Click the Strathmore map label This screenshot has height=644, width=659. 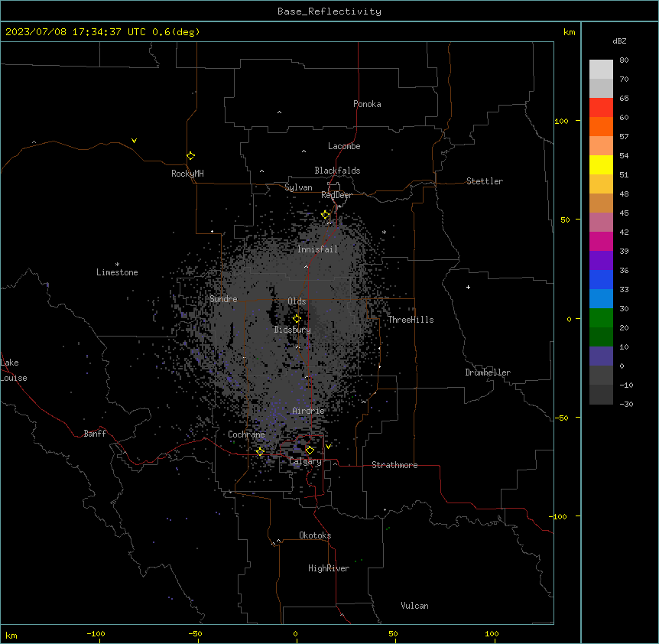394,465
